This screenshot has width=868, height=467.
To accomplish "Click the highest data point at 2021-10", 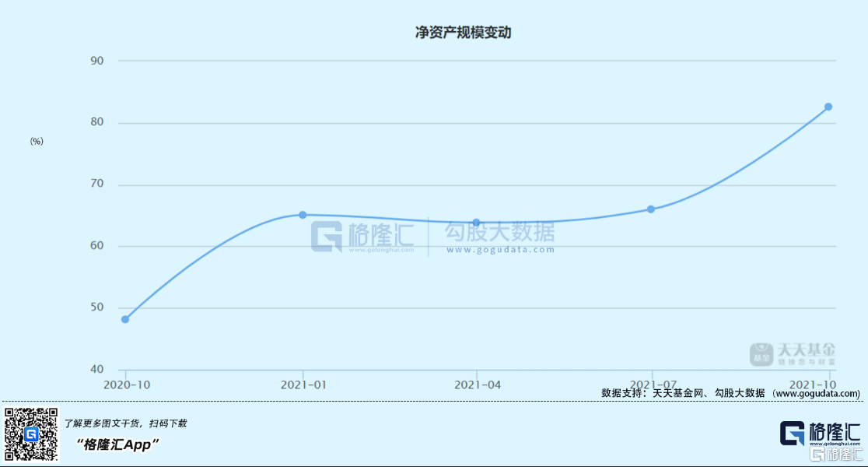I will coord(828,106).
